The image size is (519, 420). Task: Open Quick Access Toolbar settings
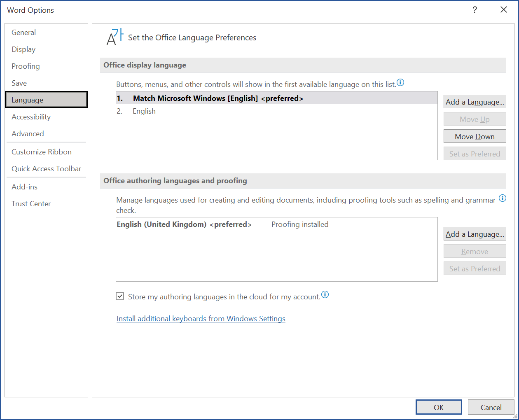(47, 169)
